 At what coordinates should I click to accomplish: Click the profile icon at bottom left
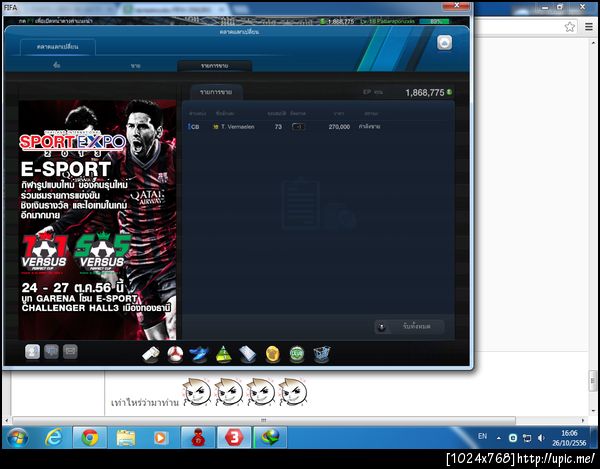pos(32,352)
